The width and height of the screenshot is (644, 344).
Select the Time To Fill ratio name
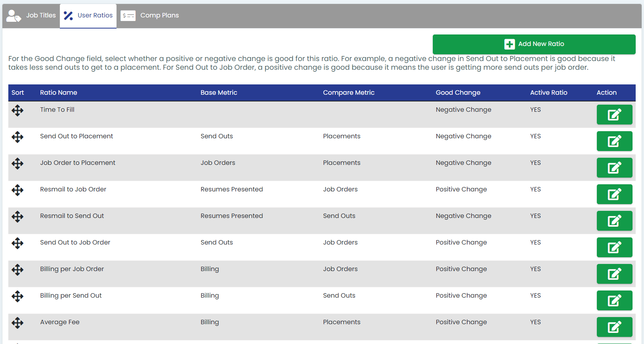tap(57, 110)
